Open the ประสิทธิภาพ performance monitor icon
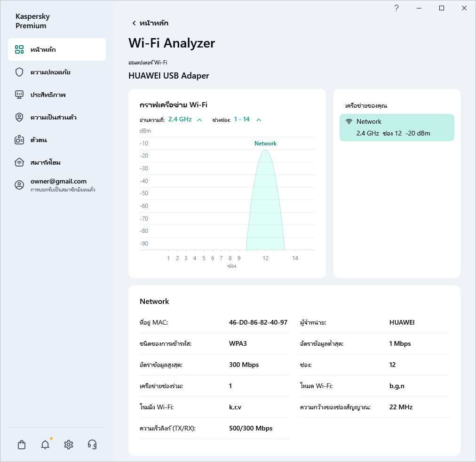 pos(19,95)
